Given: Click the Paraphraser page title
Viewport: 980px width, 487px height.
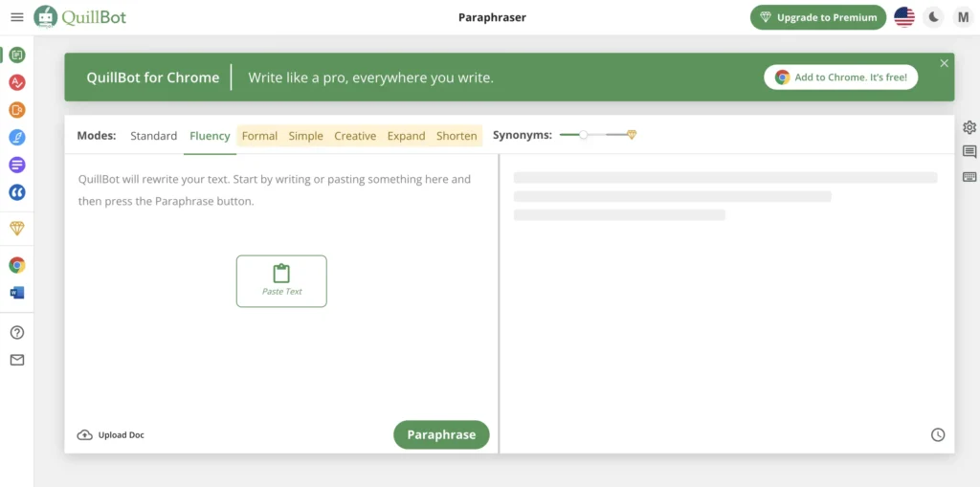Looking at the screenshot, I should pyautogui.click(x=493, y=17).
